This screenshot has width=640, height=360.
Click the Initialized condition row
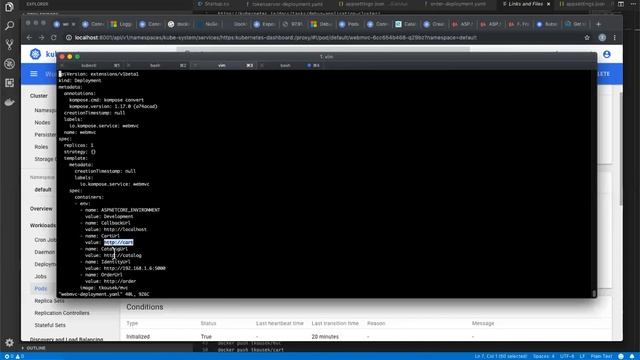pyautogui.click(x=367, y=337)
